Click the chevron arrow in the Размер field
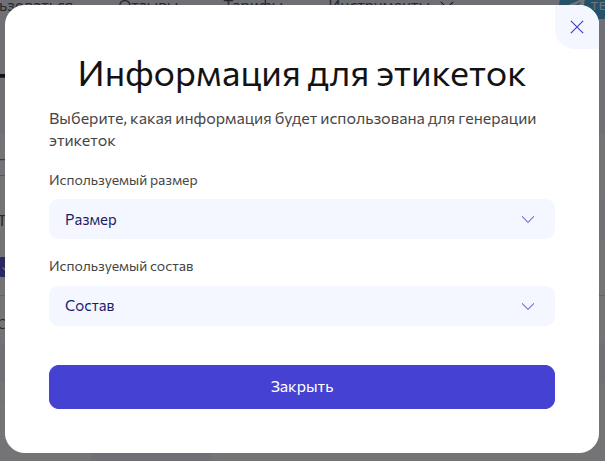Screen dimensions: 605x461 coord(528,220)
